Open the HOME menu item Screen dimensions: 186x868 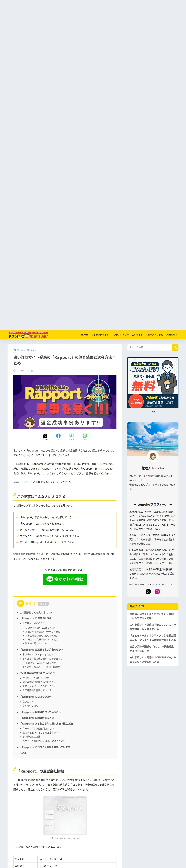[x=85, y=335]
